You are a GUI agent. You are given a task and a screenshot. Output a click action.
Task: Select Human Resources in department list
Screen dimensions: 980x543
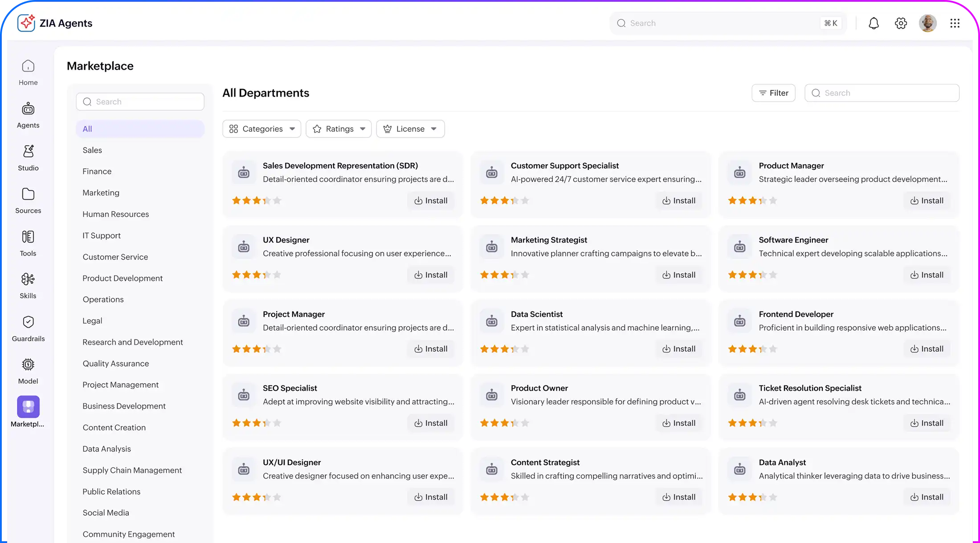click(116, 214)
